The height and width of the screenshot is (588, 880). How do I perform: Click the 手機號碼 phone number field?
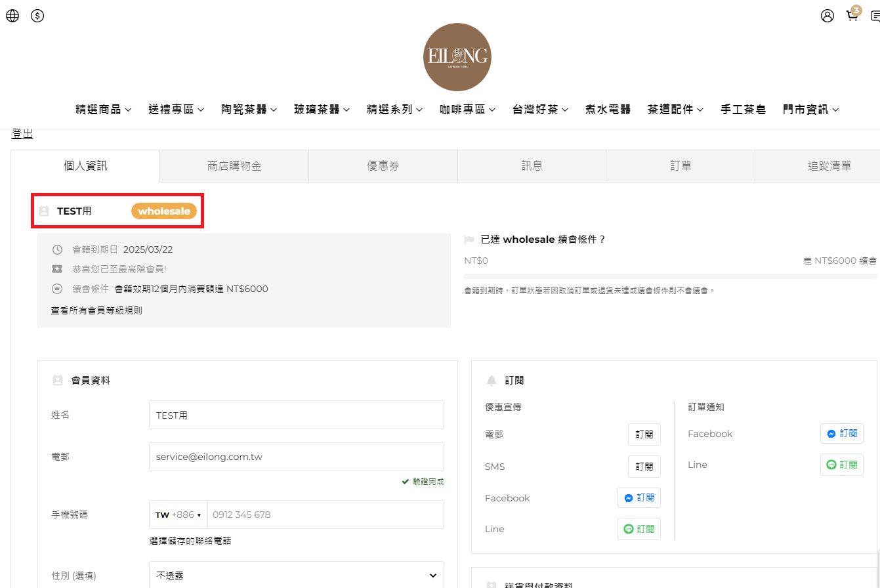pos(325,514)
